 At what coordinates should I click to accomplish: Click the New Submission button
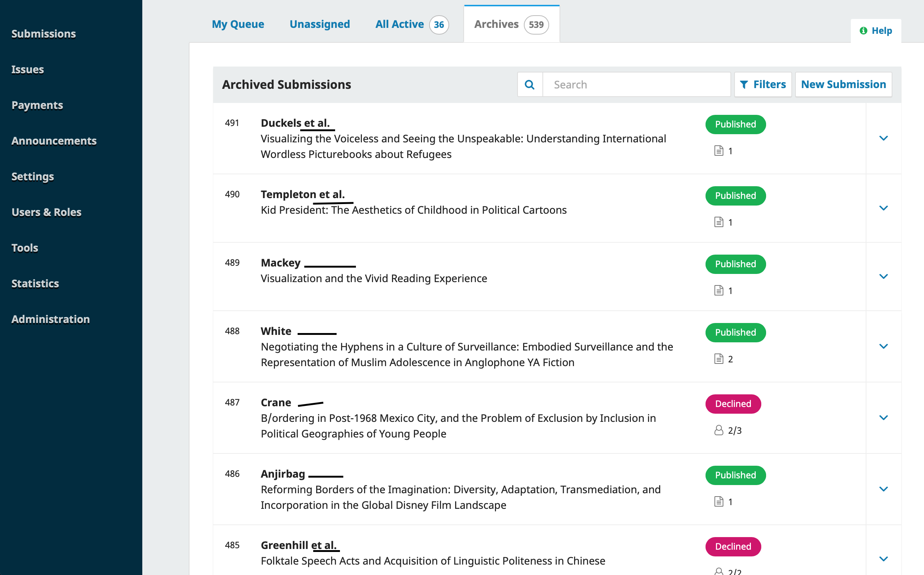coord(843,85)
